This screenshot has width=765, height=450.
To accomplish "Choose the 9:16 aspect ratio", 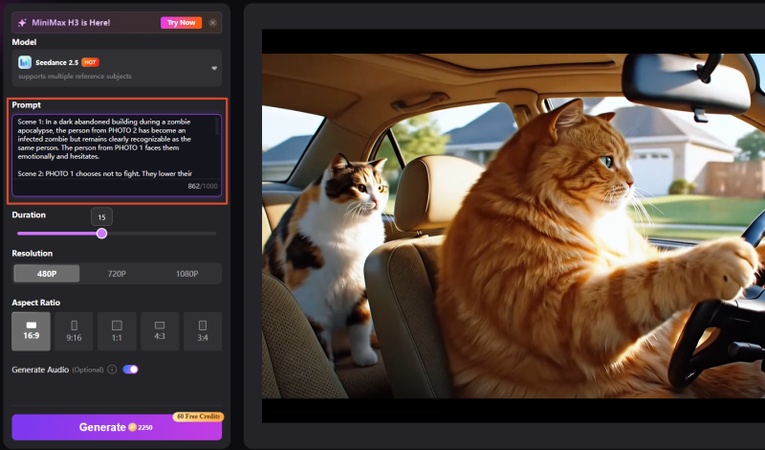I will 74,331.
